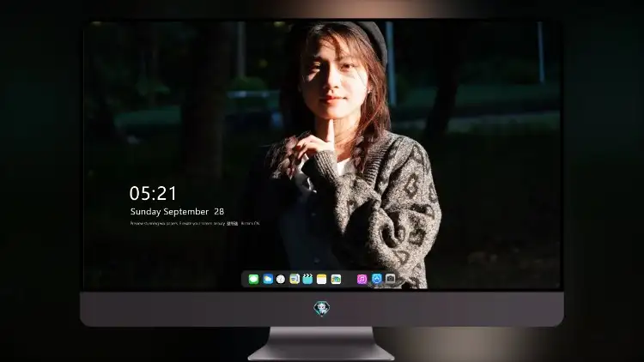Open the Camera app in dock
The width and height of the screenshot is (644, 362).
tap(391, 279)
